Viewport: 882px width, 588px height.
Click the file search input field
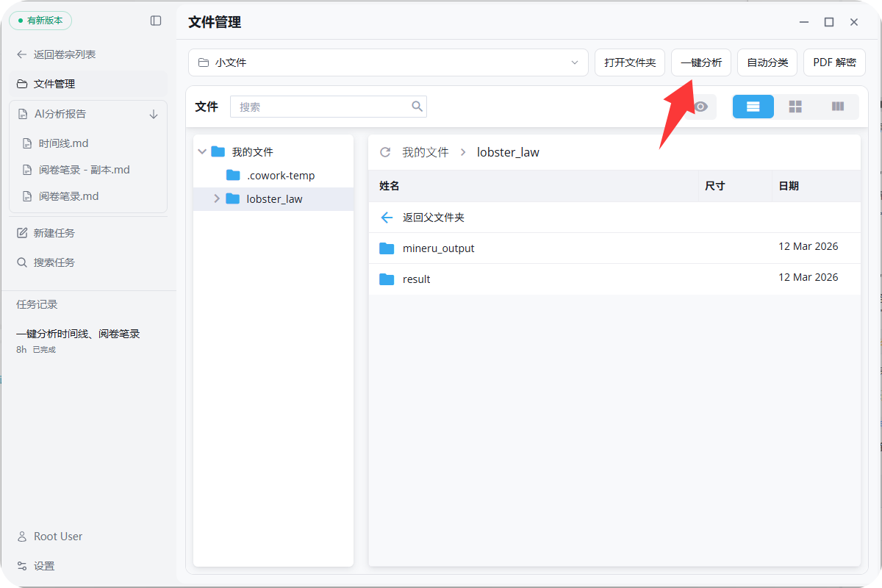tap(320, 107)
